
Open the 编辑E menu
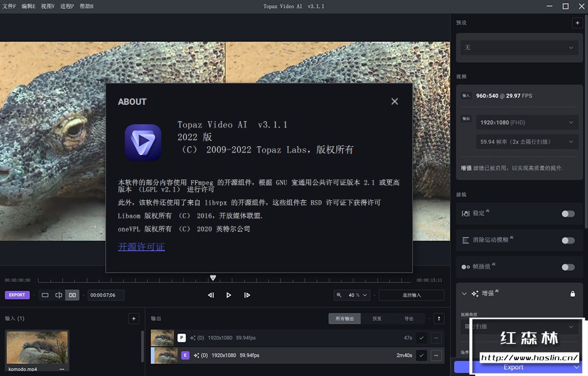(x=28, y=6)
